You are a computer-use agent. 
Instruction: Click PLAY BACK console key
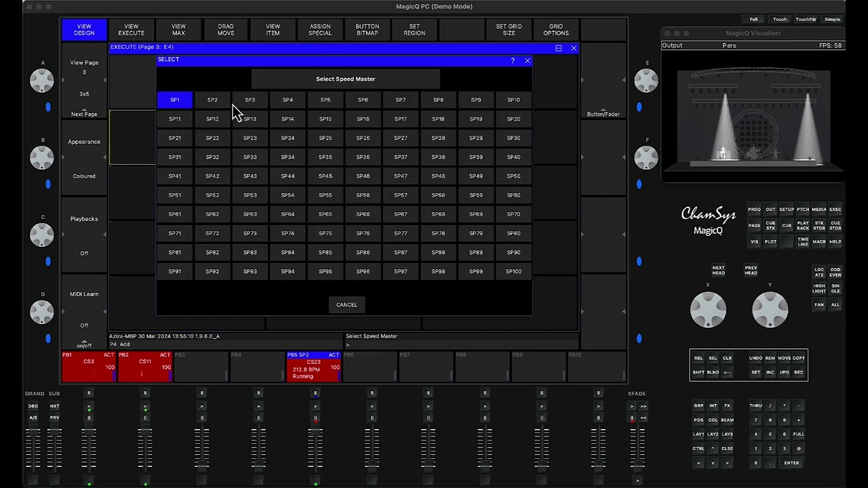tap(803, 226)
